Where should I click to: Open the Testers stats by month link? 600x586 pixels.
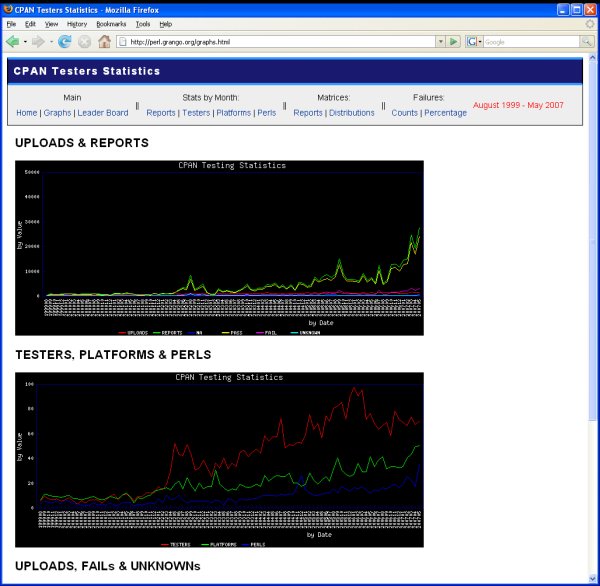196,113
